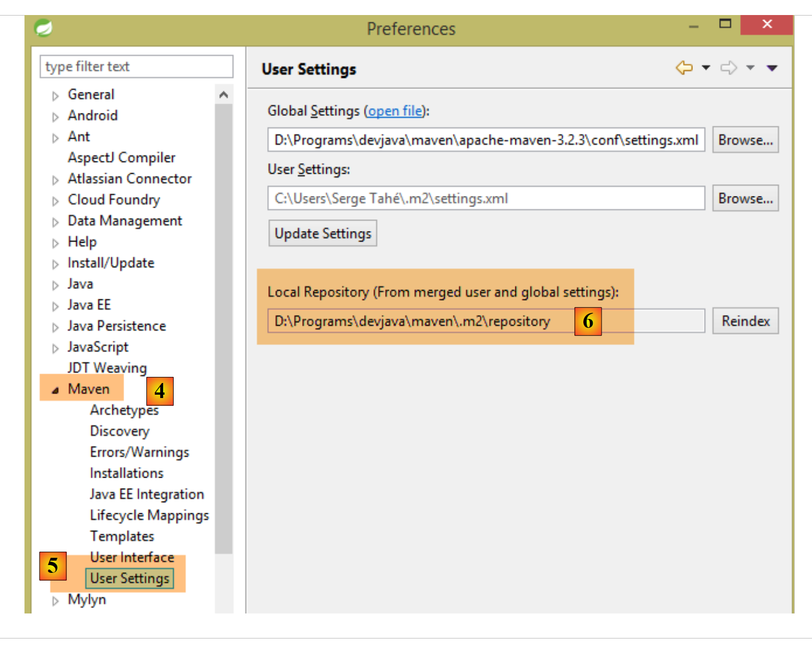Browse for the Global Settings file
This screenshot has width=812, height=658.
tap(745, 140)
